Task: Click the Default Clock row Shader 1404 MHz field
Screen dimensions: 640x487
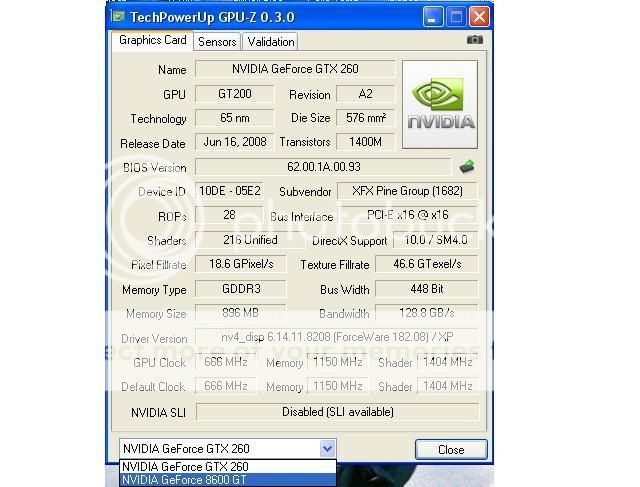Action: pos(448,386)
